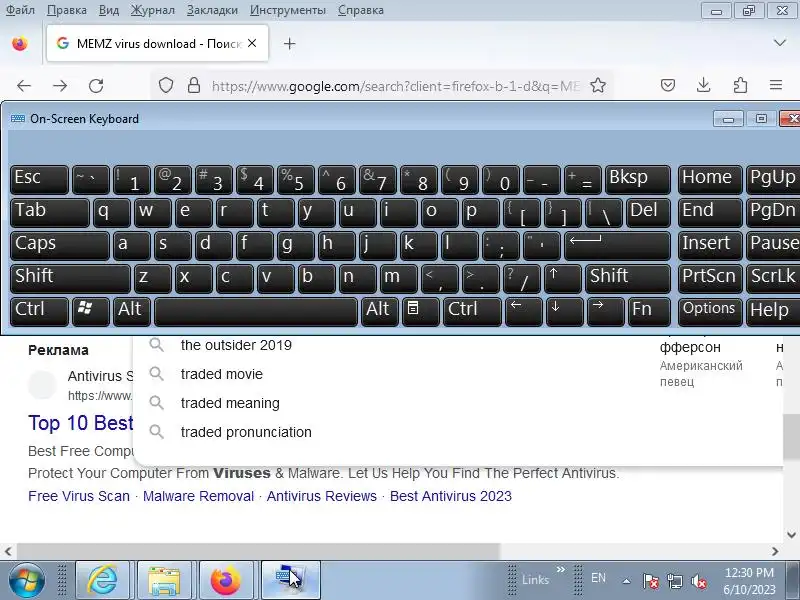Toggle the right Alt key

[380, 312]
